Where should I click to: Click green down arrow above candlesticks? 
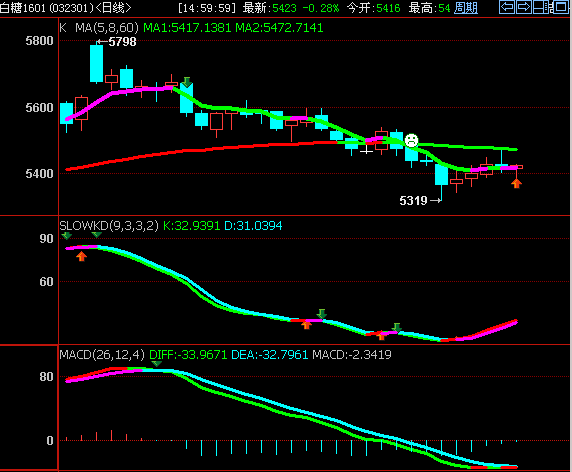pyautogui.click(x=187, y=82)
